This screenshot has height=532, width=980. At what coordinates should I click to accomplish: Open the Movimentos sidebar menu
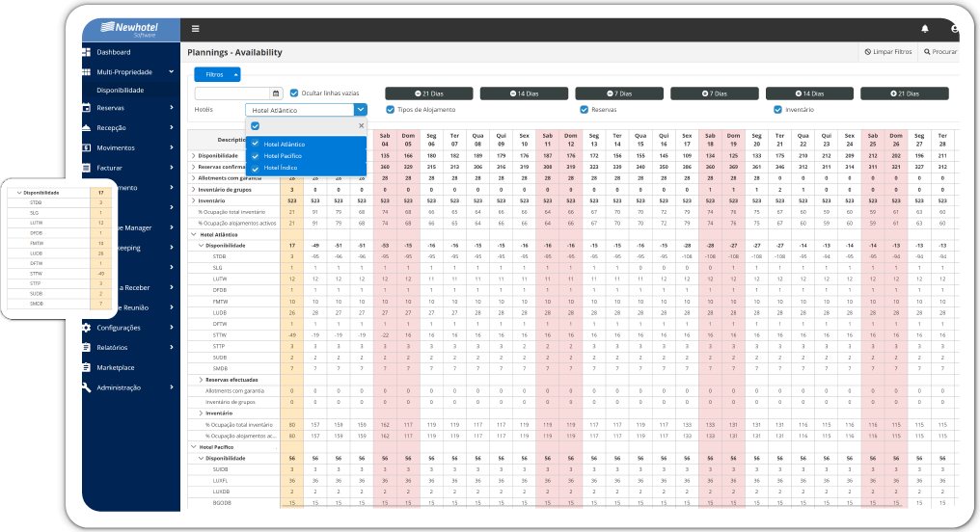coord(116,148)
